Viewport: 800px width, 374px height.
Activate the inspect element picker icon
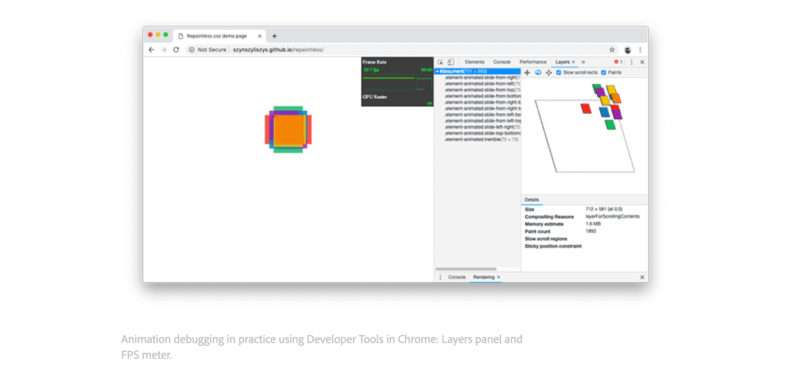click(x=441, y=62)
